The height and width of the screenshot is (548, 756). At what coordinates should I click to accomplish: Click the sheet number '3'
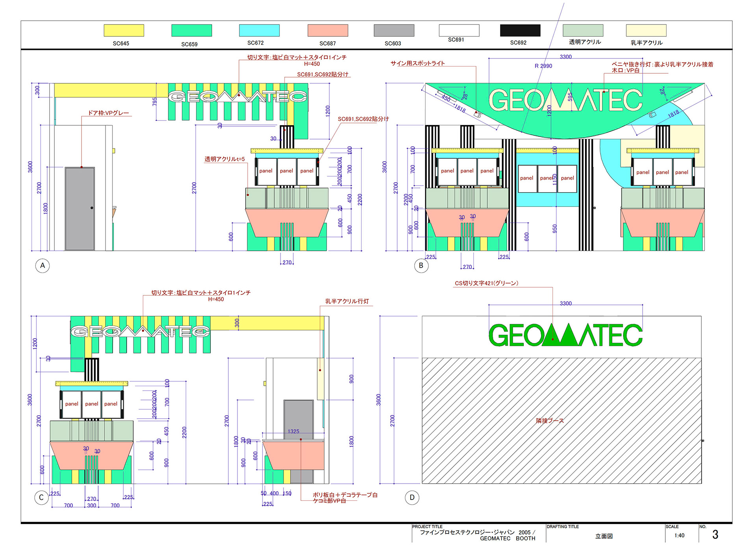[x=715, y=535]
